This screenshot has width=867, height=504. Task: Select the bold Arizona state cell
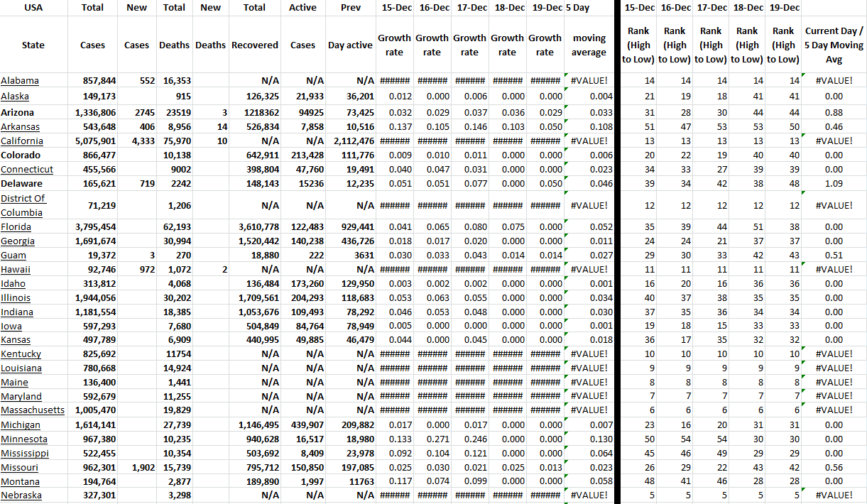[18, 112]
